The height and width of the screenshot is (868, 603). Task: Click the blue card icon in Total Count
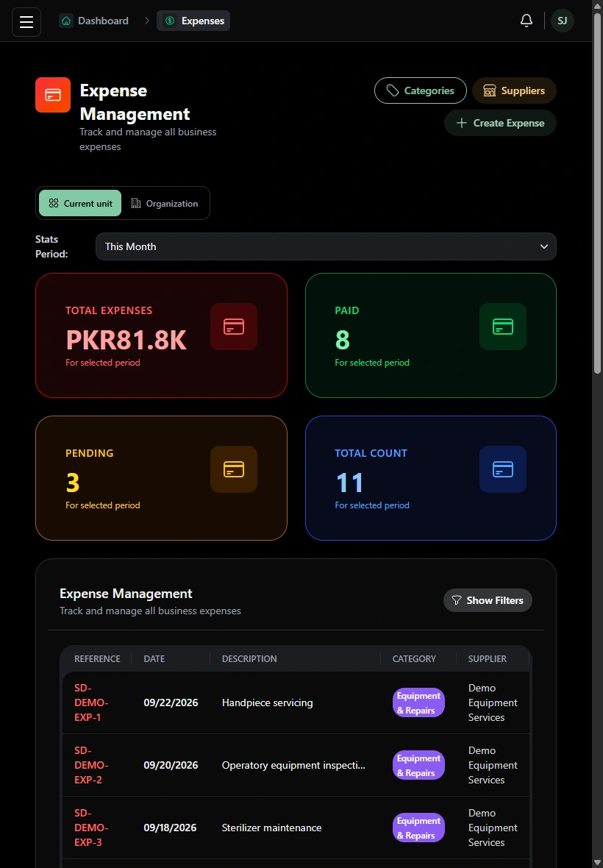502,469
